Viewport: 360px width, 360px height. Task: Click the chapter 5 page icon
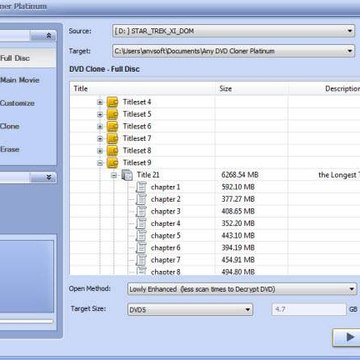(141, 236)
